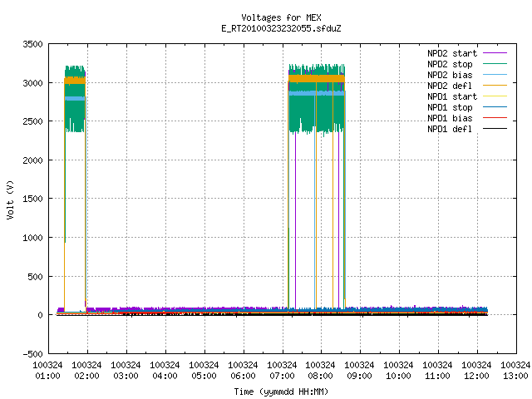Click the chart title 'Voltages for MEX'

(281, 17)
